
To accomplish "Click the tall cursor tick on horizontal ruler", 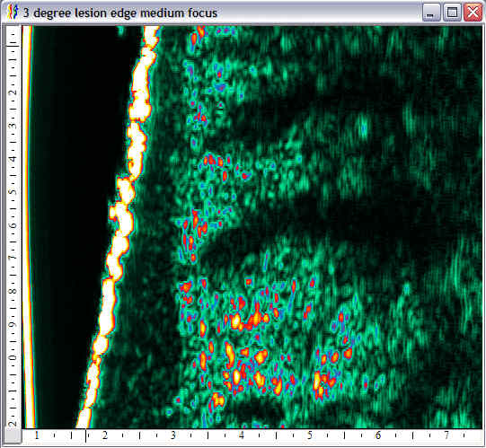I will [86, 435].
